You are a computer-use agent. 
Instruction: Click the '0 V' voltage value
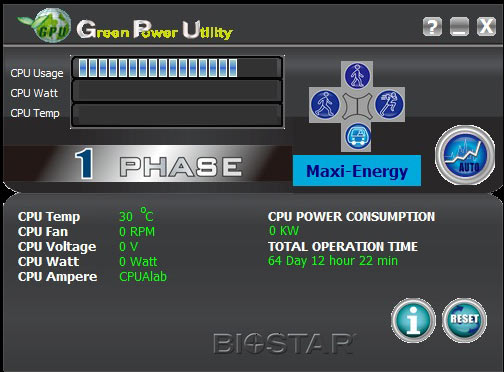[128, 247]
